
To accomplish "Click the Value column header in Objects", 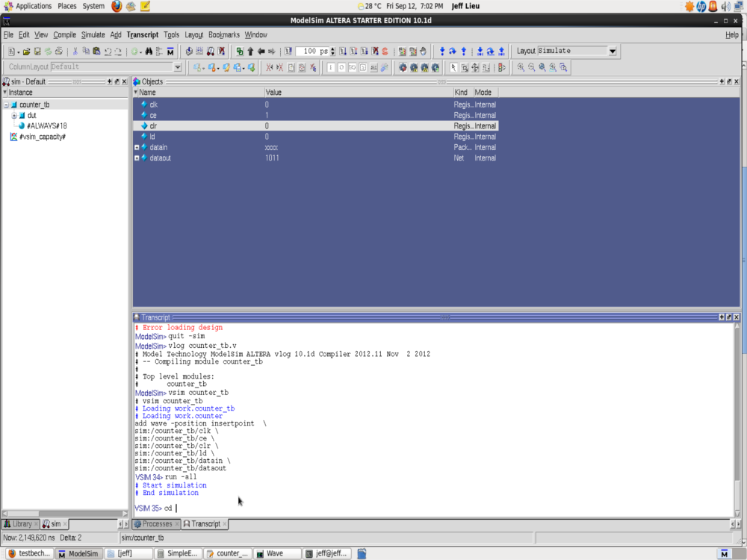I will pos(359,93).
